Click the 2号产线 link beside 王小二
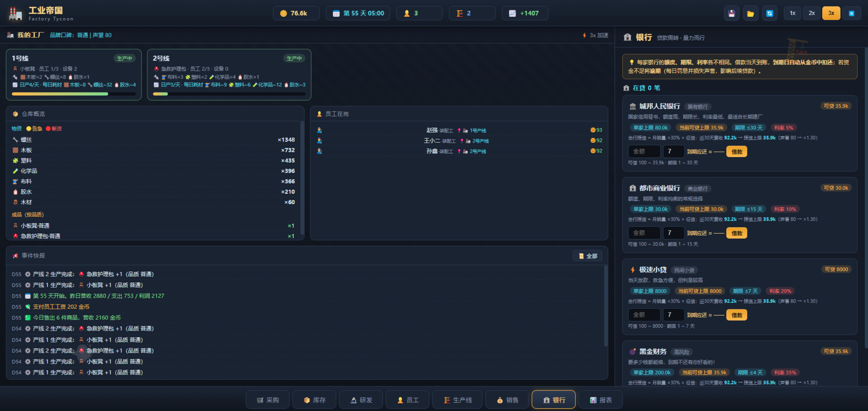Image resolution: width=868 pixels, height=411 pixels. coord(480,141)
